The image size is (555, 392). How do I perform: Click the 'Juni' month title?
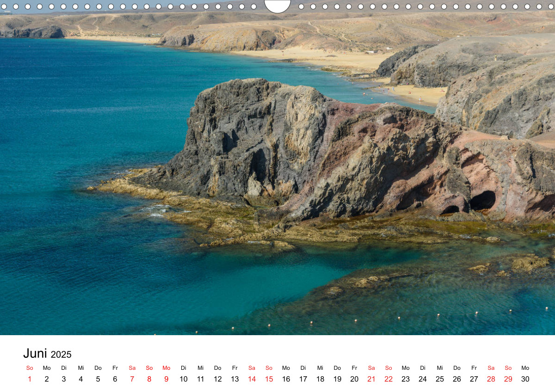[35, 353]
